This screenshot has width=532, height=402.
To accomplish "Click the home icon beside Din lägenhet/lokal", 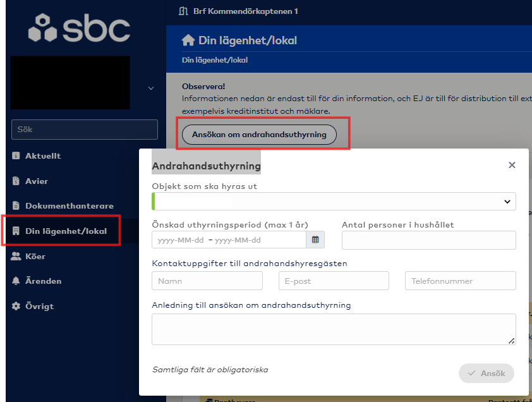I will (x=188, y=40).
